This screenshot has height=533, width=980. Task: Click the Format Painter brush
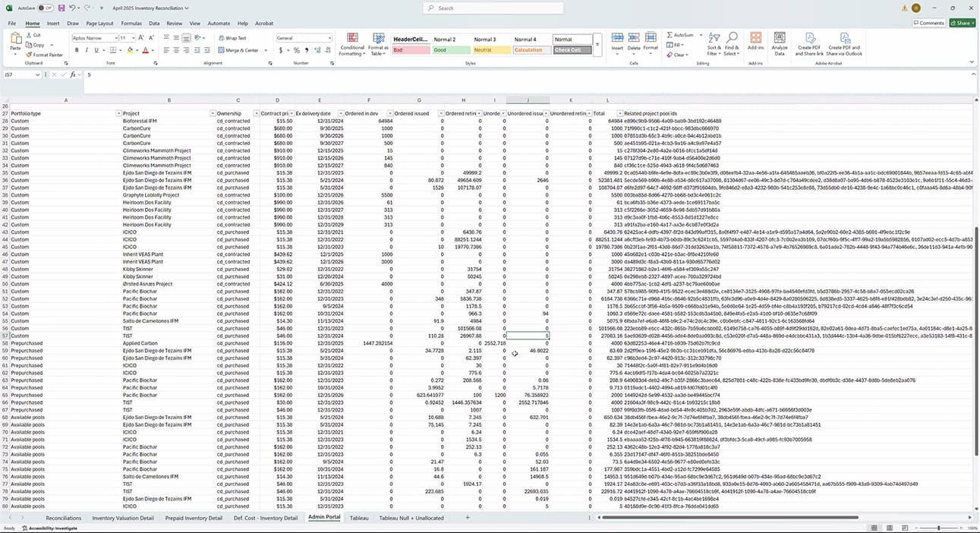(30, 55)
